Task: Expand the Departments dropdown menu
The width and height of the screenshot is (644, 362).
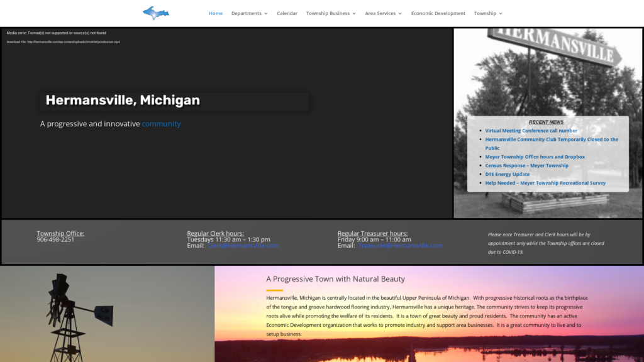Action: (249, 13)
